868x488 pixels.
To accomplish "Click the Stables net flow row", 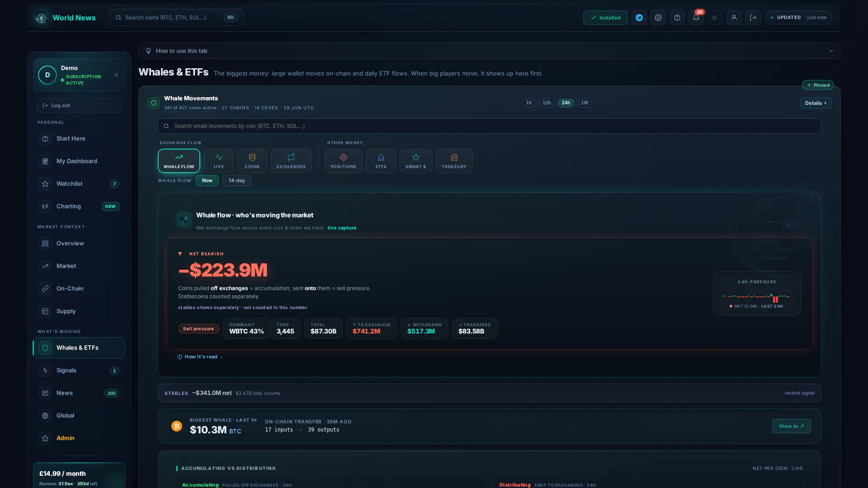I will tap(489, 393).
